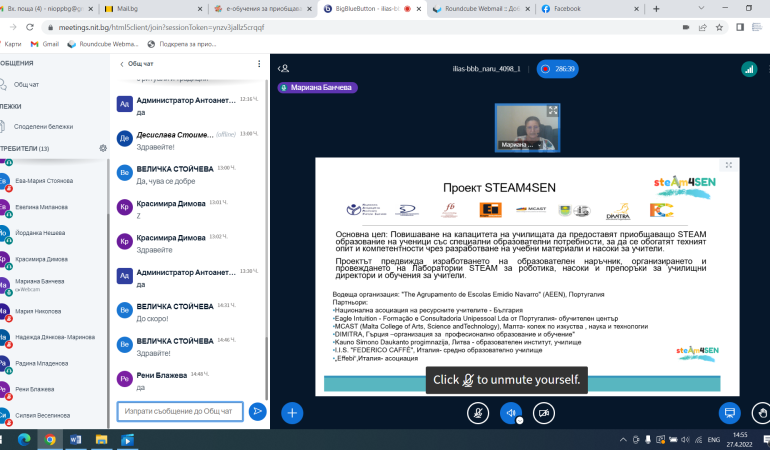Viewport: 770px width, 450px height.
Task: Open the blue plus actions menu
Action: click(292, 412)
